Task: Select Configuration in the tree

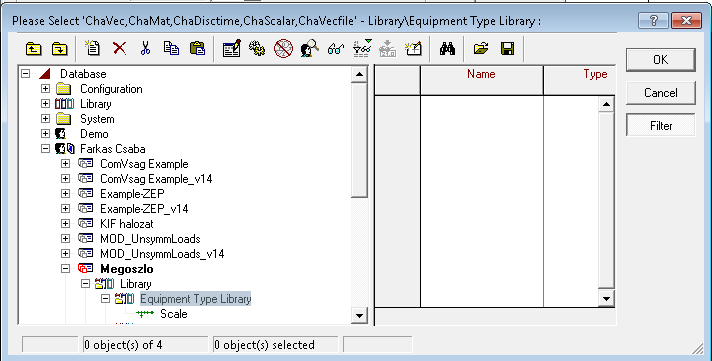Action: click(x=111, y=89)
